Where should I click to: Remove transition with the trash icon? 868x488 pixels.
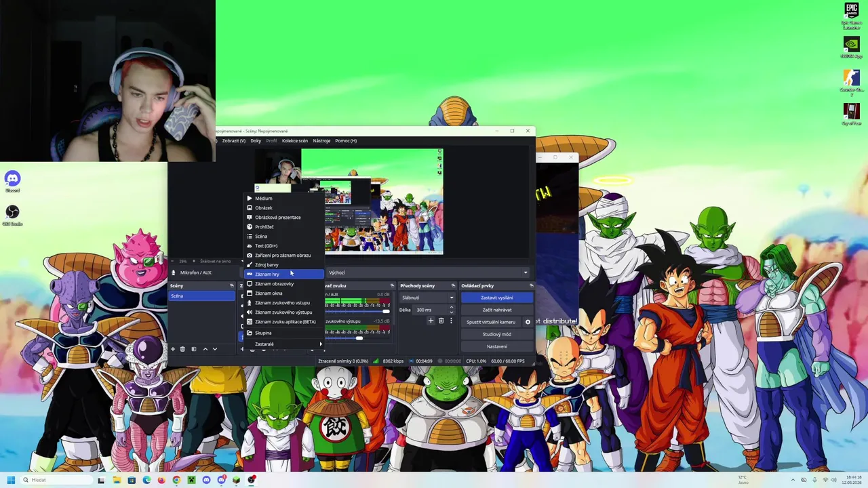(x=441, y=321)
